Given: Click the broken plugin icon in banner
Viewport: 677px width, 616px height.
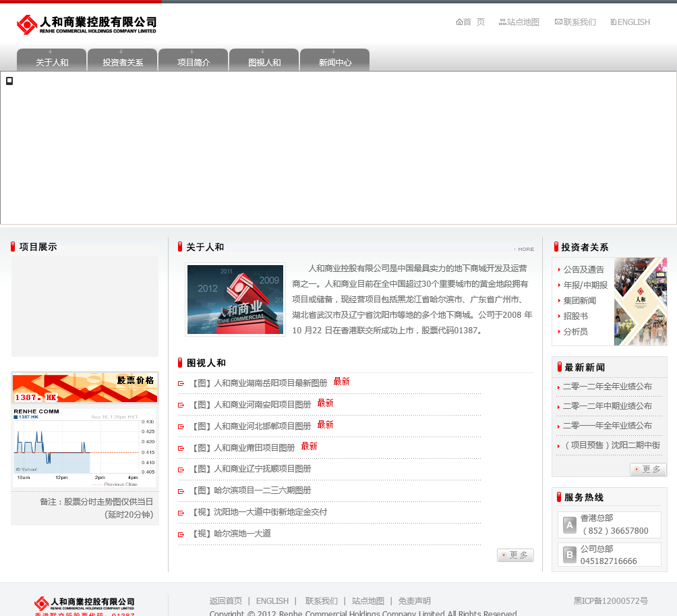Looking at the screenshot, I should [x=9, y=81].
